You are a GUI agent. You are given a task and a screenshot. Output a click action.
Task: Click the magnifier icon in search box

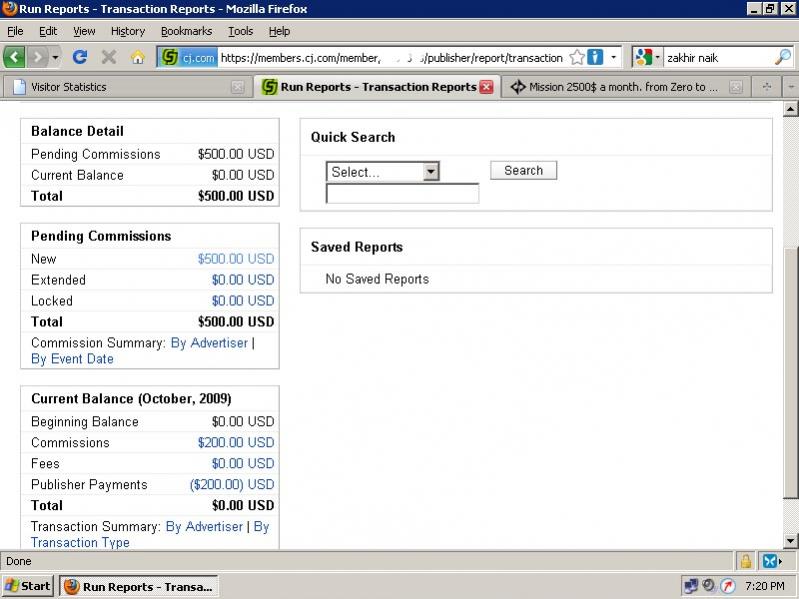[783, 57]
